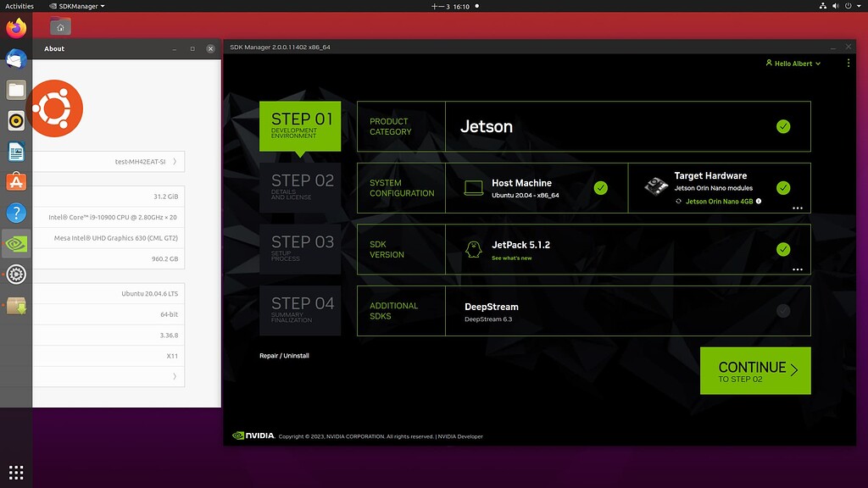Deselect the Host Machine checkmark
868x488 pixels.
(602, 188)
